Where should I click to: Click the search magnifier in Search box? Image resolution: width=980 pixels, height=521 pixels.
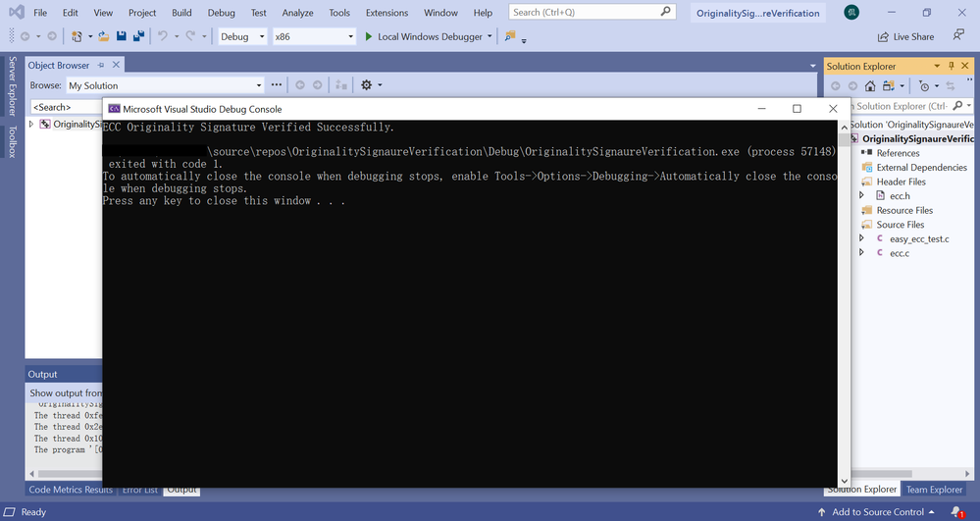[x=666, y=11]
